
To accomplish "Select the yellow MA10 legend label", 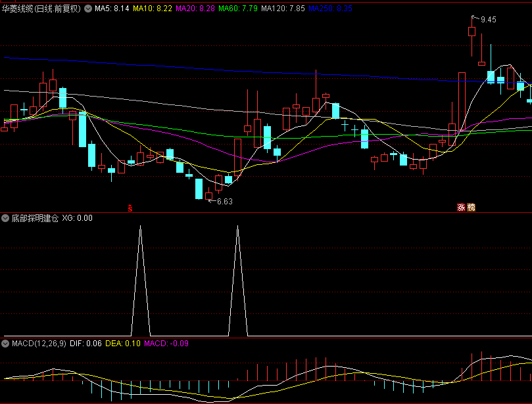I will [x=153, y=9].
